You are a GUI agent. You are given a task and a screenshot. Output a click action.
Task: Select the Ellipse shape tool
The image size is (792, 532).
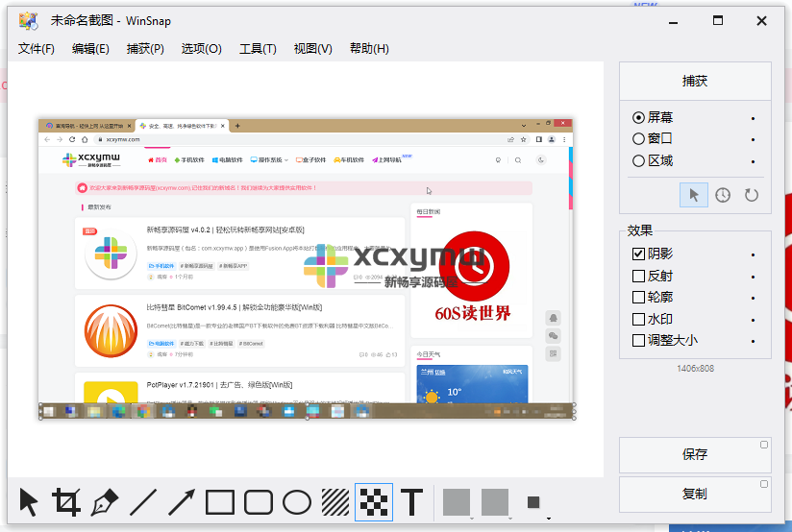[296, 502]
